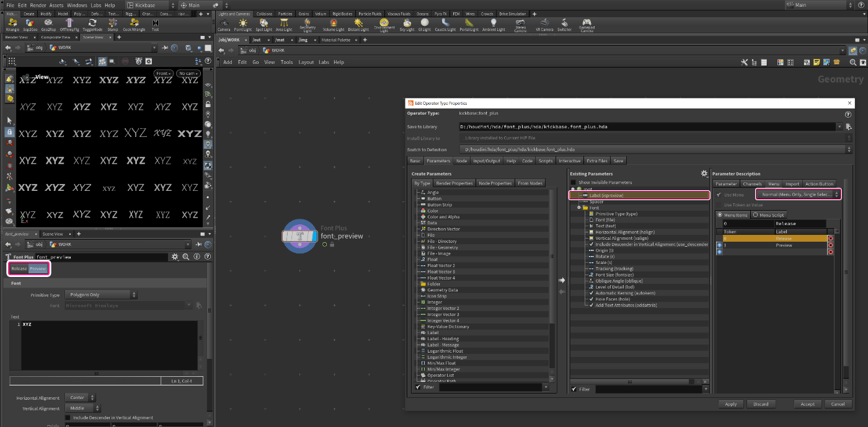Add an Area Light from the shelf
The height and width of the screenshot is (427, 868).
[x=284, y=25]
